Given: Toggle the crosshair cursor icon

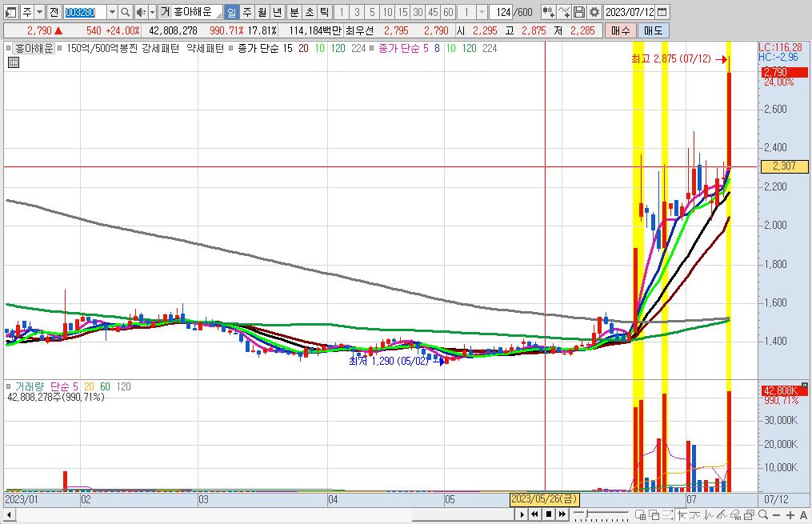Looking at the screenshot, I should point(682,514).
